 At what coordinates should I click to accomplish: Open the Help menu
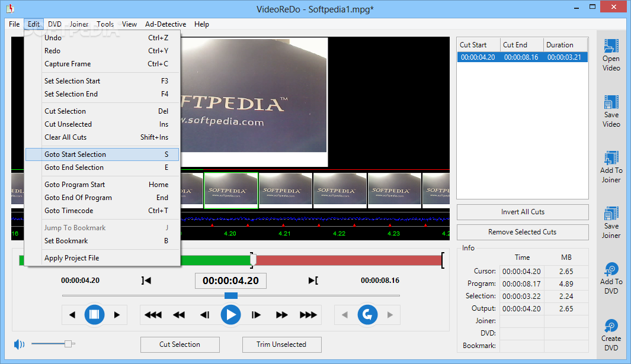[x=201, y=24]
